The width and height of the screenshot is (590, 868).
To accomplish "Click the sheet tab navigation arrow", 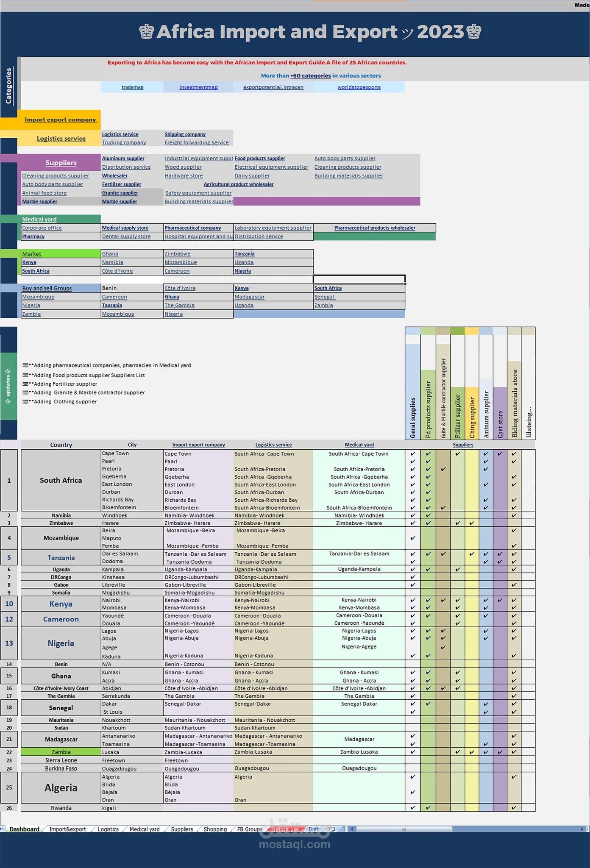I will [2, 829].
